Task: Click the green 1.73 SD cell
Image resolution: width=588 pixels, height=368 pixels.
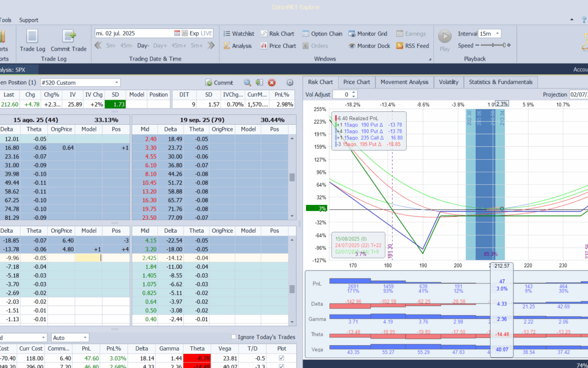Action: point(115,104)
